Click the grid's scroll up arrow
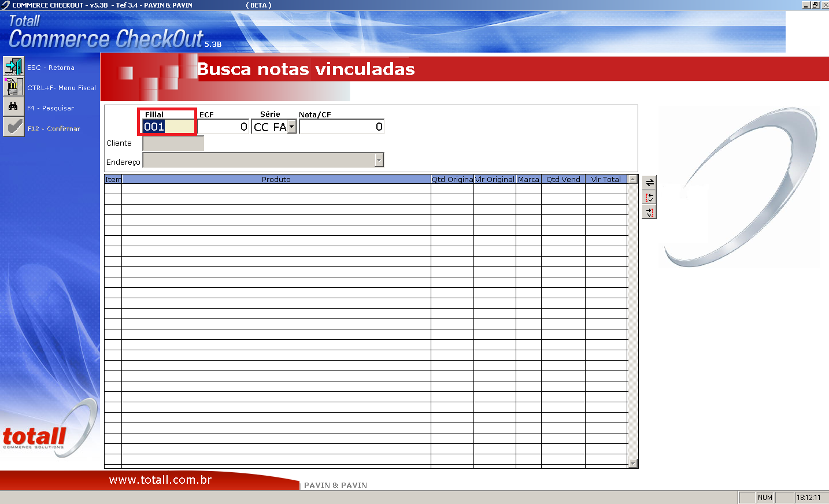This screenshot has height=504, width=829. pyautogui.click(x=632, y=179)
